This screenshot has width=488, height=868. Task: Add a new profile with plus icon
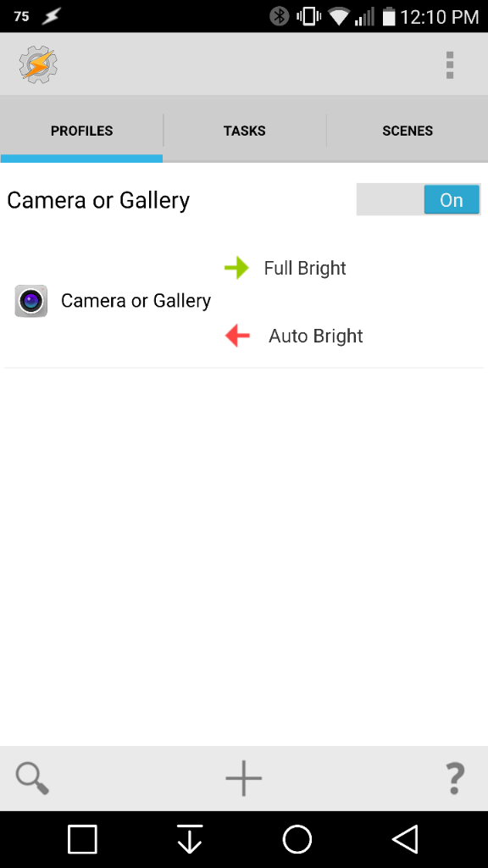[243, 778]
